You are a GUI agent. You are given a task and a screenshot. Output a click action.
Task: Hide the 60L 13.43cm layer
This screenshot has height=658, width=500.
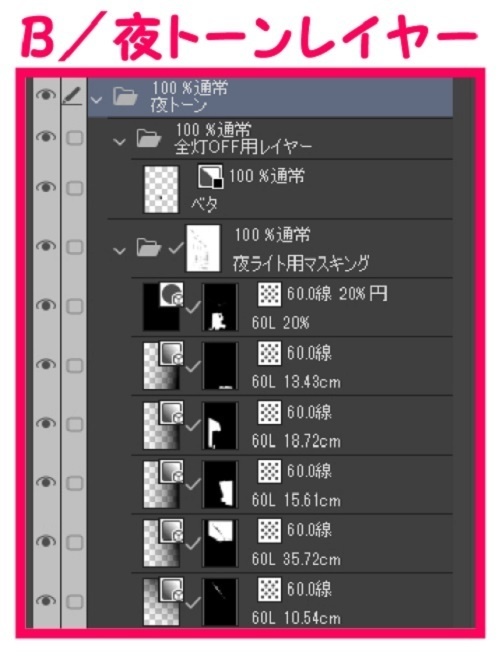pos(45,364)
